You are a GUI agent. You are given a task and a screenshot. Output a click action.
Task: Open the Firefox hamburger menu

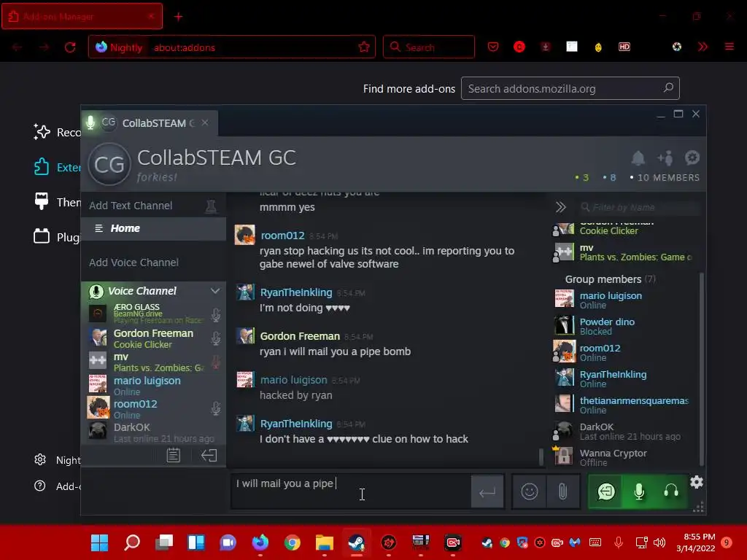[x=729, y=47]
